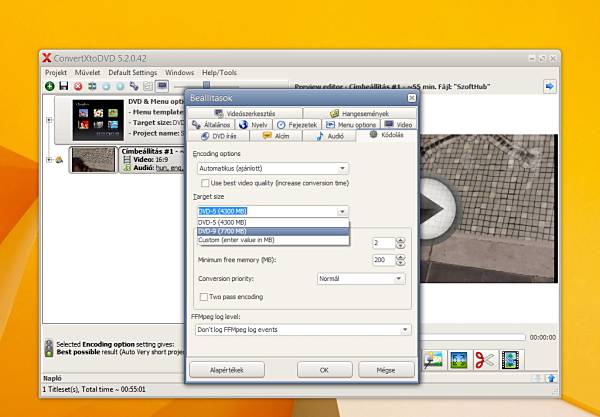Click the Címbeállítás #1 video thumbnail
The height and width of the screenshot is (417, 600).
point(93,160)
